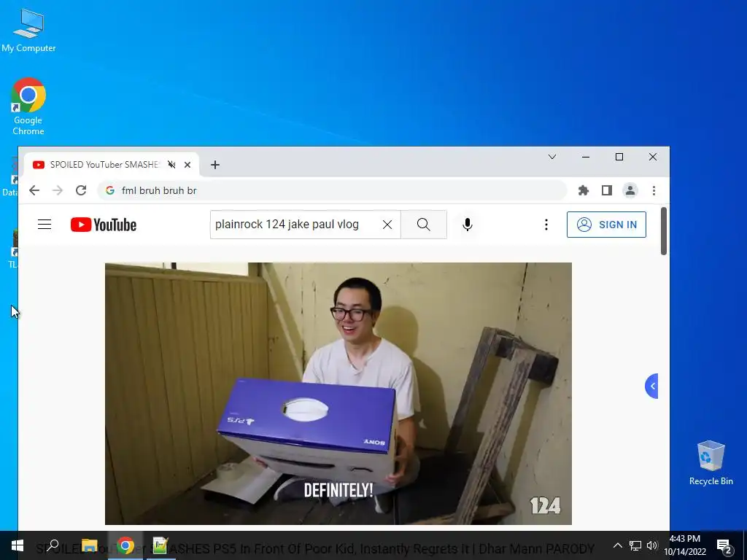Minimize the Chrome window
Viewport: 747px width, 560px height.
tap(586, 157)
